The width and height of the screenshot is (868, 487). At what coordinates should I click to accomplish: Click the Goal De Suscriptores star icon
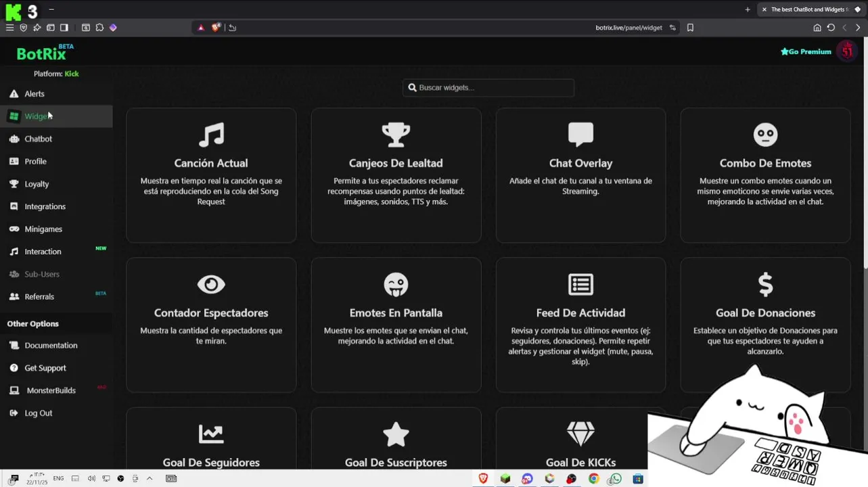coord(396,434)
